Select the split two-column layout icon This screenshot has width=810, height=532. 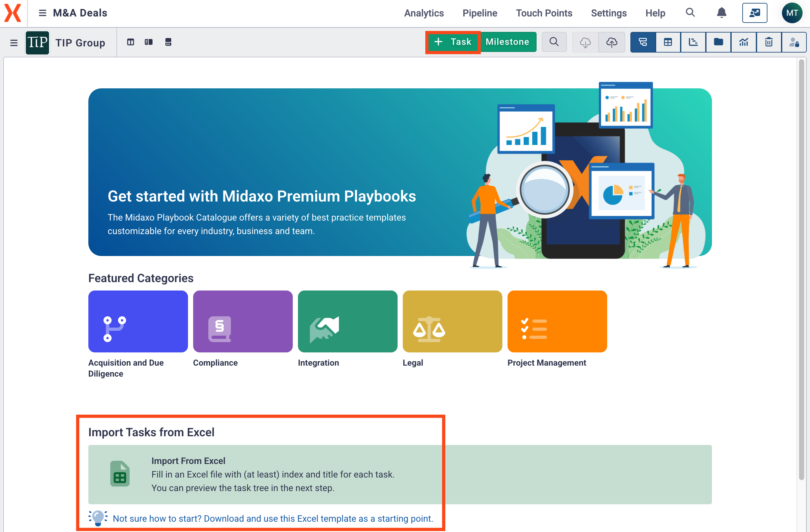[149, 42]
